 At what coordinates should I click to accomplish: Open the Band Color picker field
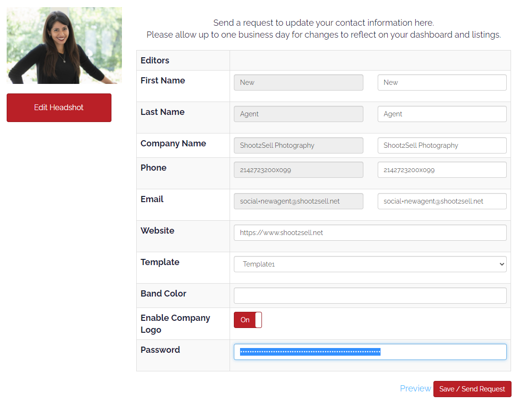coord(370,296)
